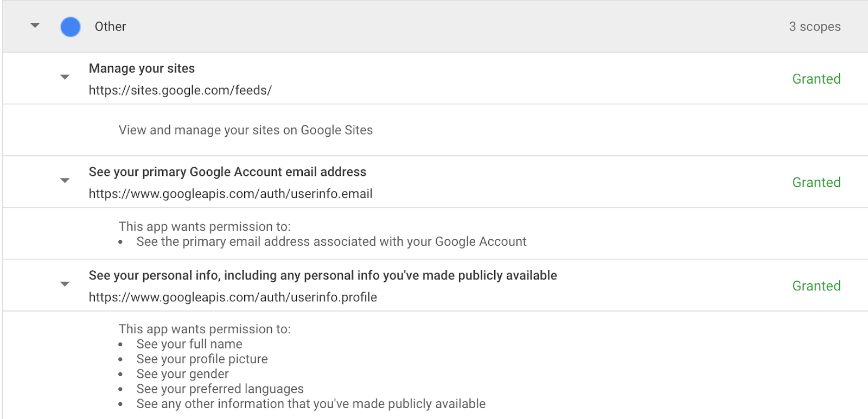868x419 pixels.
Task: Click Granted status for Manage your sites
Action: pos(816,79)
